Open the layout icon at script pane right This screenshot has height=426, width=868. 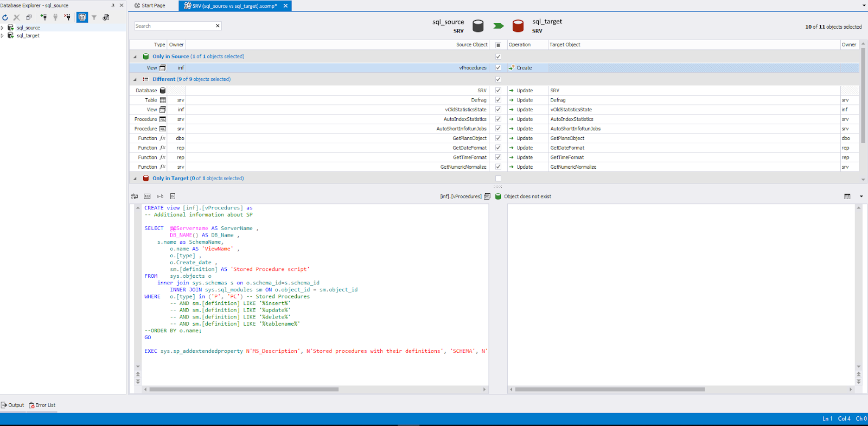coord(847,196)
